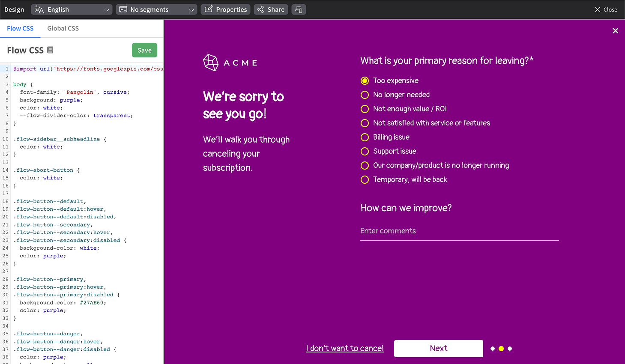Click the device preview icon button

tap(299, 9)
